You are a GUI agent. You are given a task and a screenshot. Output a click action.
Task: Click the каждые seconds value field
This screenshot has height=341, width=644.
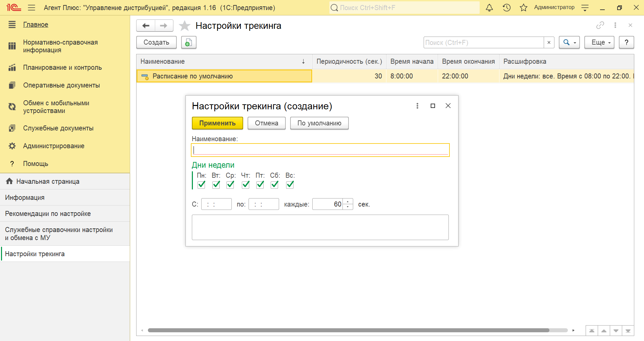coord(327,204)
